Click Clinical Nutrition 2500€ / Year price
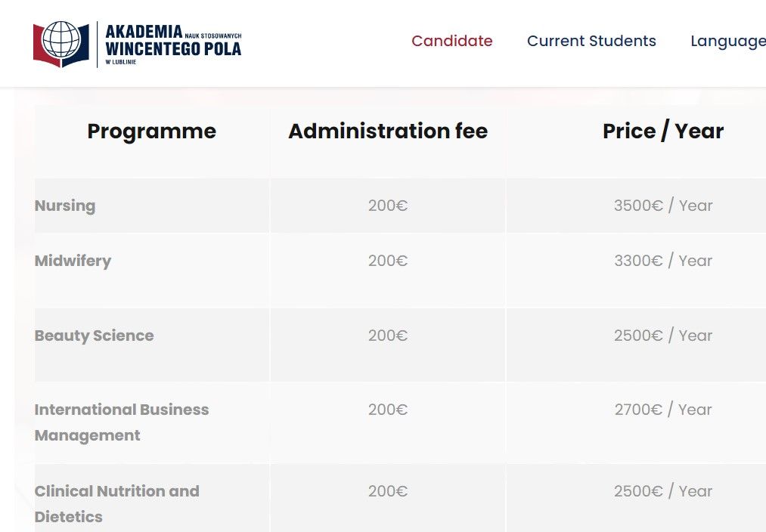The height and width of the screenshot is (532, 766). pos(662,491)
